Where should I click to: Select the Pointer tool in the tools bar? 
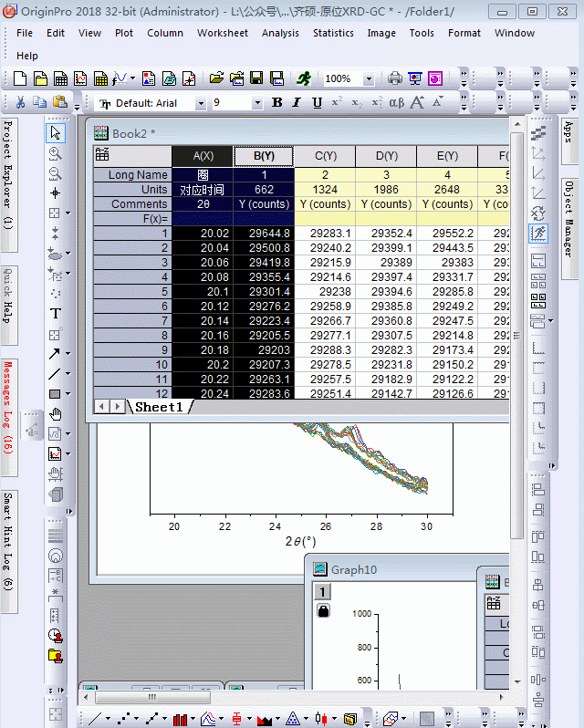55,134
